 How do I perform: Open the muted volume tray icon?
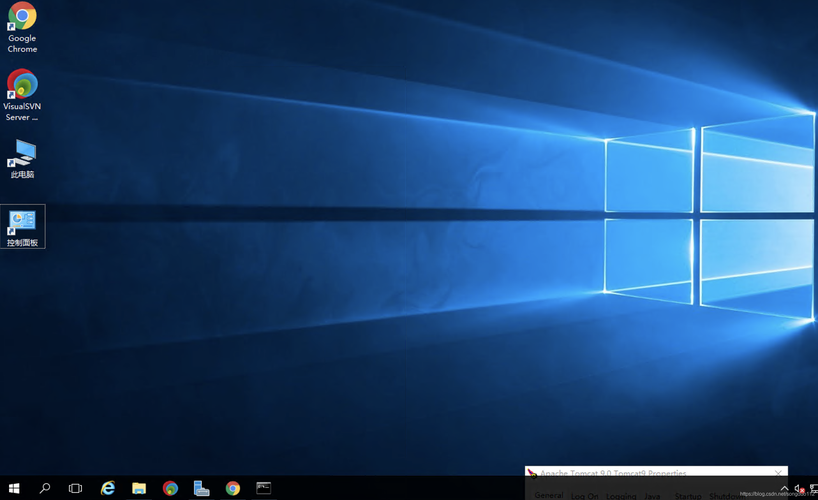[x=799, y=489]
